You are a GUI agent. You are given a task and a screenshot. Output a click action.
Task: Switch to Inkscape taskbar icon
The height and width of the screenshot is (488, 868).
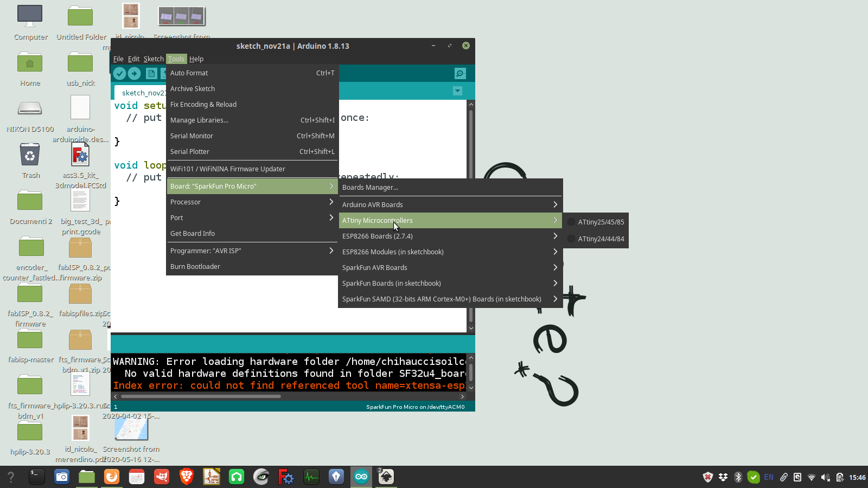tap(386, 477)
